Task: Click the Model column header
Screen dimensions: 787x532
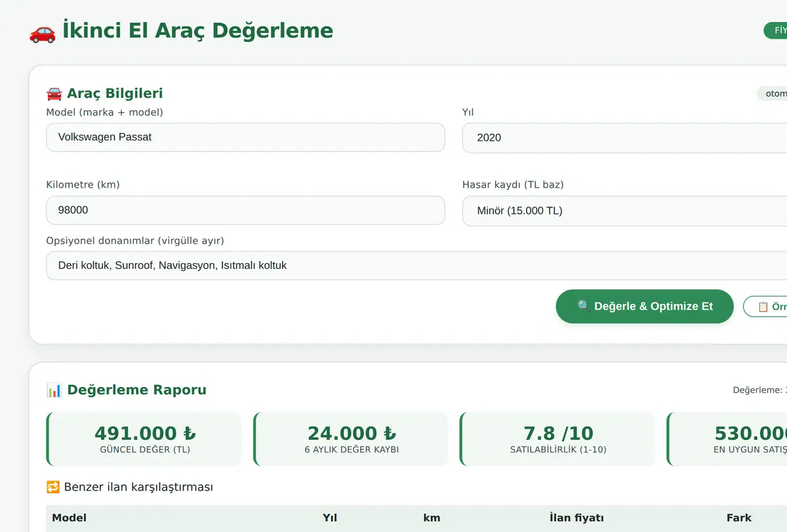Action: [70, 518]
